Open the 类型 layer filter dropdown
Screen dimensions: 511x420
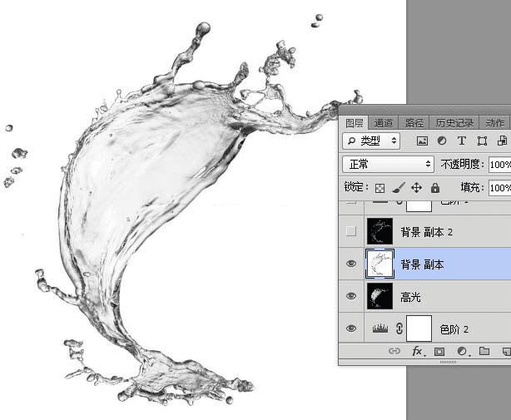pyautogui.click(x=371, y=141)
